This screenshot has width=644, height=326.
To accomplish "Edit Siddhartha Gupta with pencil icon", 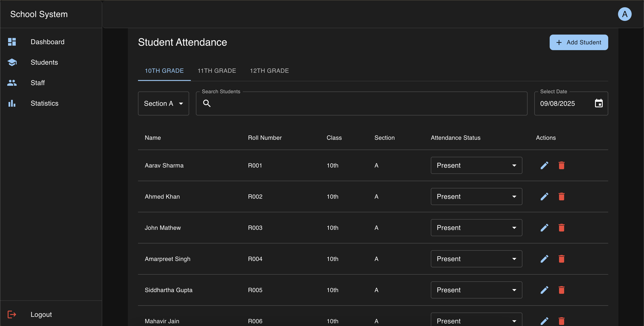I will [x=544, y=290].
